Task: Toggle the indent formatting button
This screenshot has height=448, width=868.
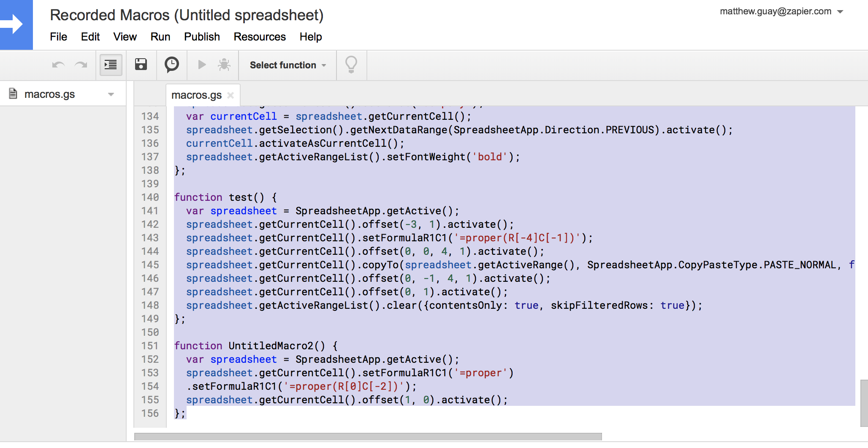Action: point(111,65)
